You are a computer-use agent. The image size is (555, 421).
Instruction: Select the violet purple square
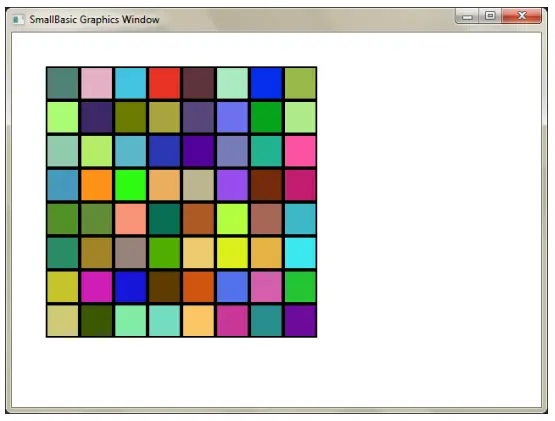pos(232,185)
